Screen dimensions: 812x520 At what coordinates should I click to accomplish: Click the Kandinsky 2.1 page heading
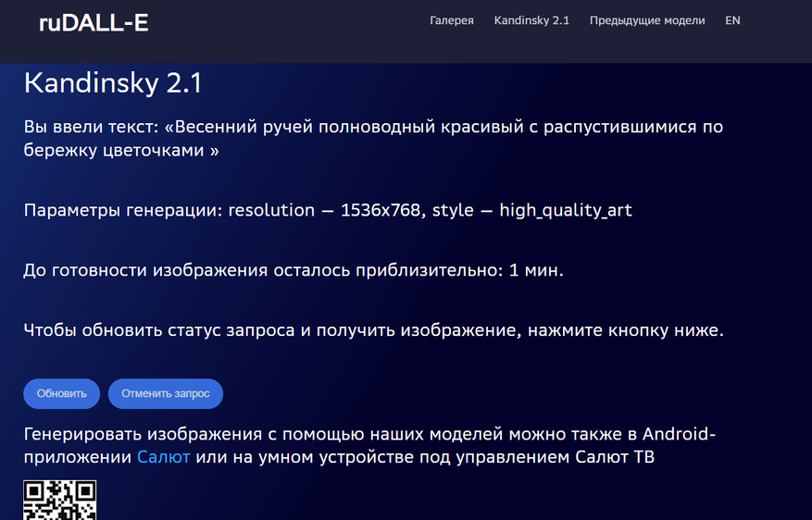(x=113, y=83)
